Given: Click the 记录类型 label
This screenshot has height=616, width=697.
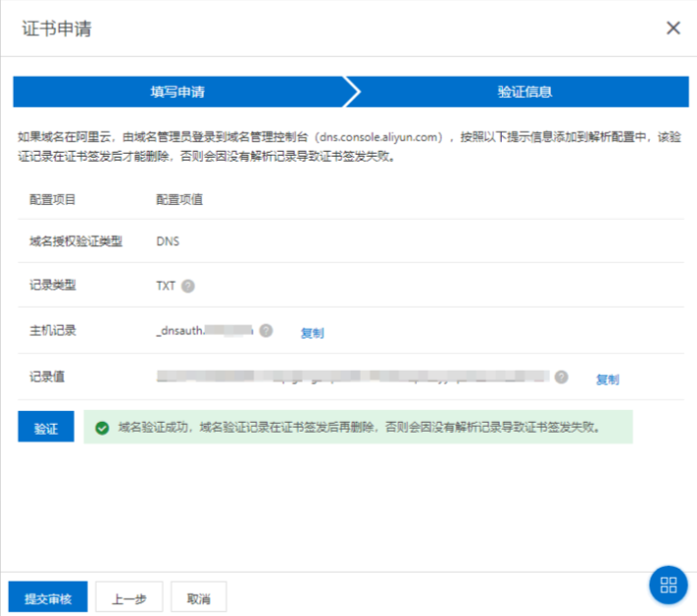Looking at the screenshot, I should click(53, 285).
